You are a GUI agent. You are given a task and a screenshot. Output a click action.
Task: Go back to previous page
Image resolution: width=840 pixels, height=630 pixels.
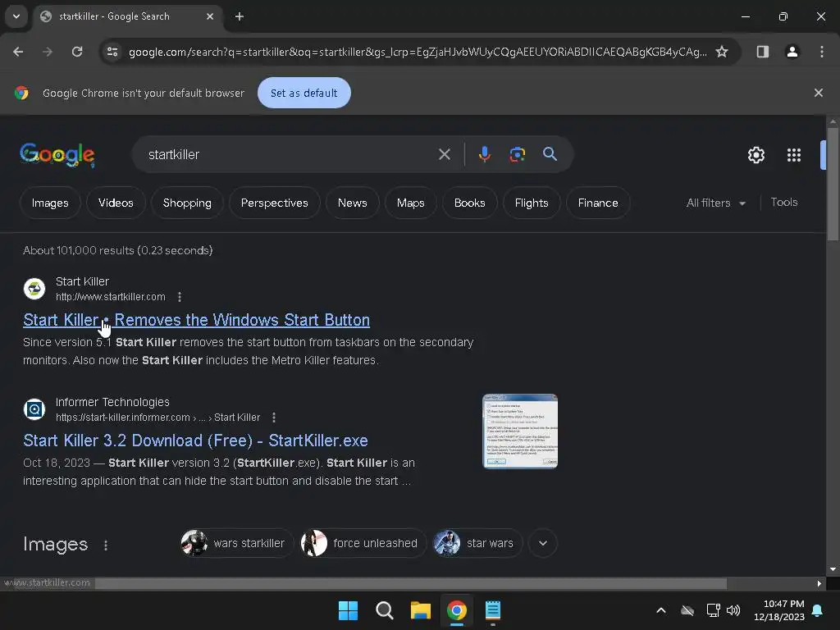[x=18, y=52]
